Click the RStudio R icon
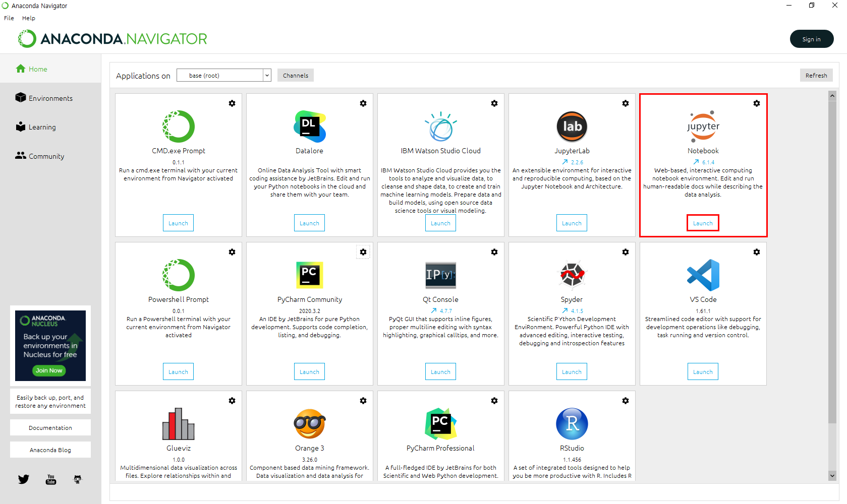The image size is (847, 504). pos(572,424)
